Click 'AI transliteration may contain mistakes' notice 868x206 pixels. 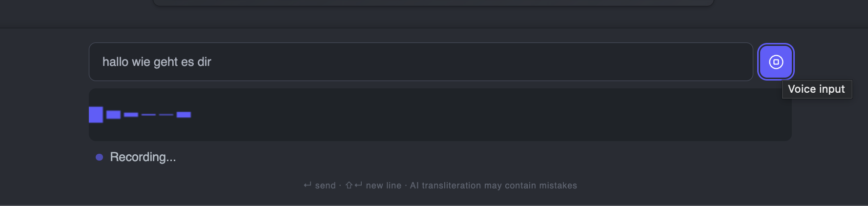tap(493, 185)
